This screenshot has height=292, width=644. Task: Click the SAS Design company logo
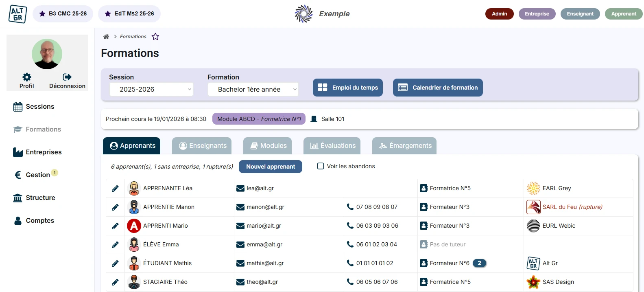point(533,282)
